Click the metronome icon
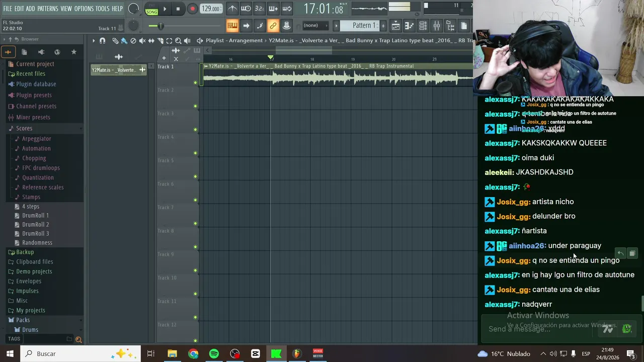 point(232,9)
